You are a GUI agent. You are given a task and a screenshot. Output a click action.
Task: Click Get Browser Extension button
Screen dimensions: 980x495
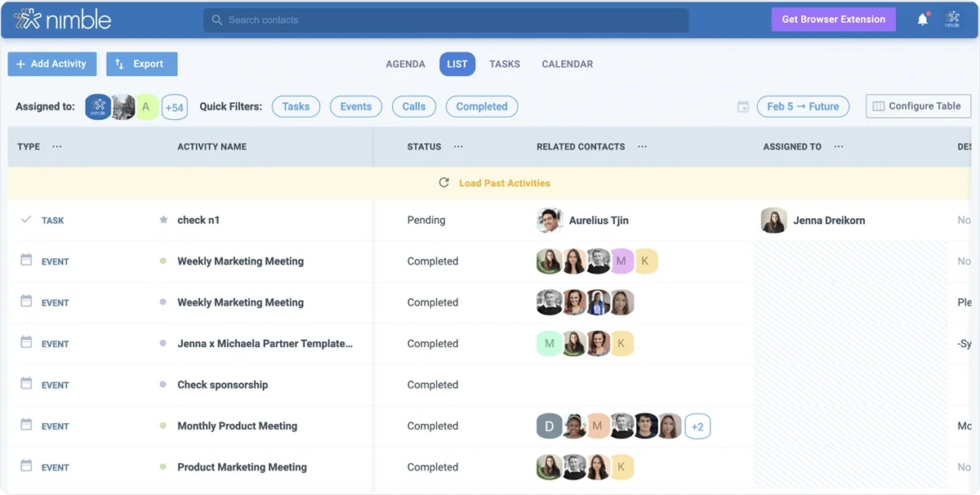click(834, 20)
